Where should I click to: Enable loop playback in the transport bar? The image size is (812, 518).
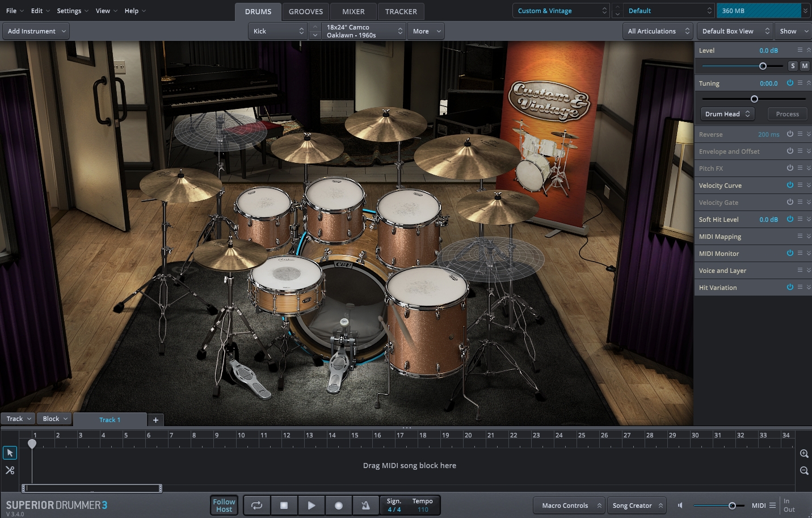coord(256,505)
